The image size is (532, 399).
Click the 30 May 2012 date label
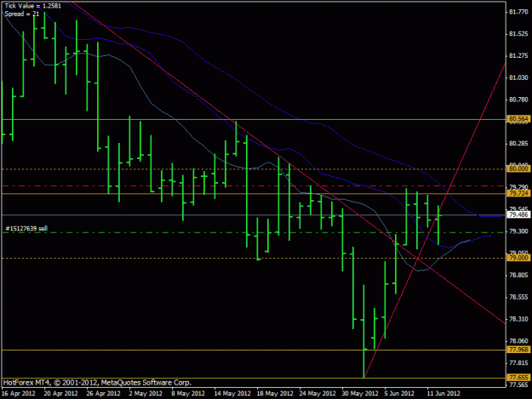(360, 393)
